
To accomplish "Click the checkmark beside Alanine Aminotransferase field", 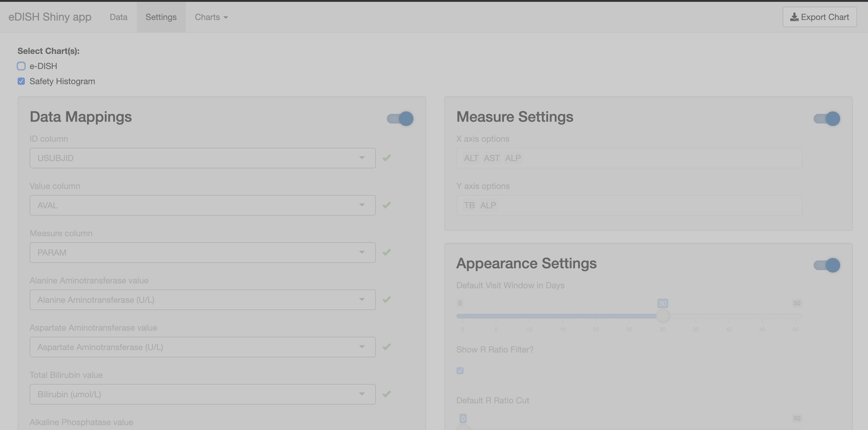I will (386, 299).
